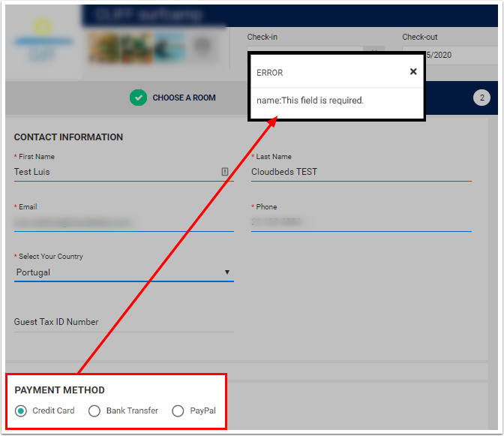The width and height of the screenshot is (504, 436).
Task: Open the property photo thumbnails
Action: [x=153, y=47]
